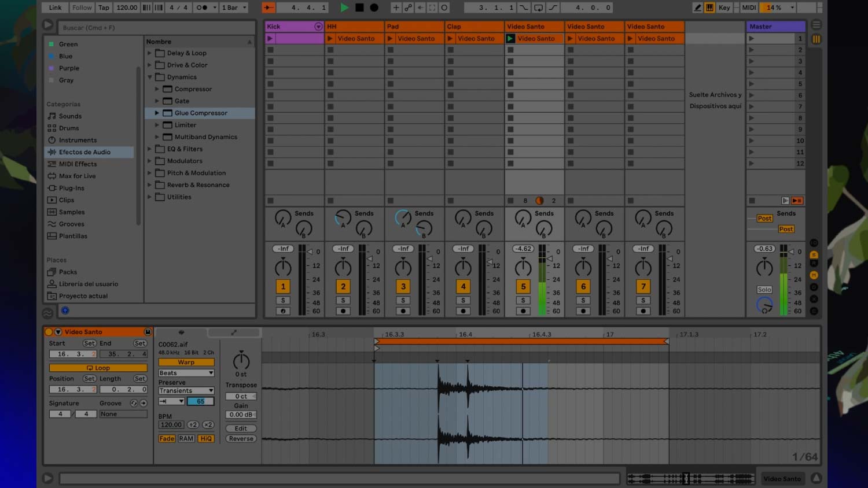Click MIDI Arrangement Overdub plus icon

[x=396, y=8]
